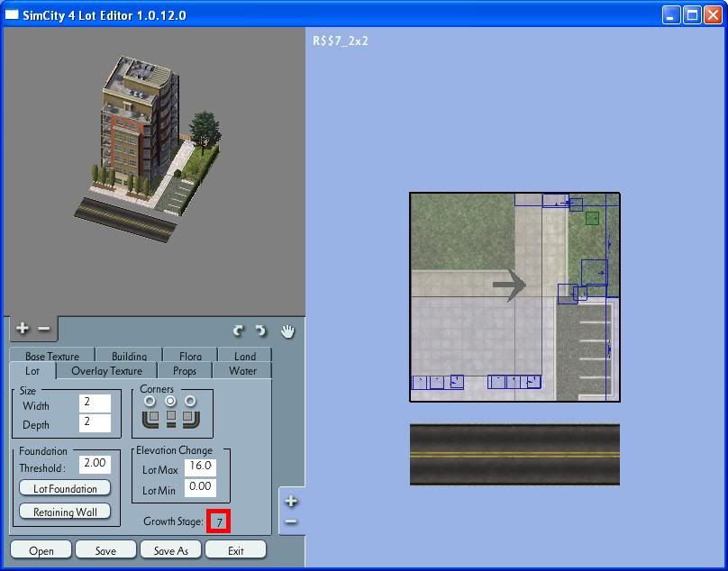Switch to the Props tab
The width and height of the screenshot is (728, 571).
(185, 371)
